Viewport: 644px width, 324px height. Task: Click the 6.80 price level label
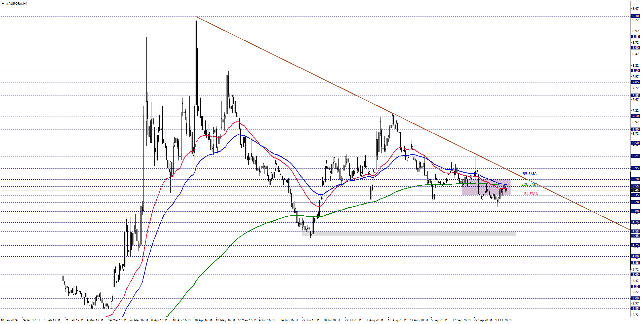point(635,130)
